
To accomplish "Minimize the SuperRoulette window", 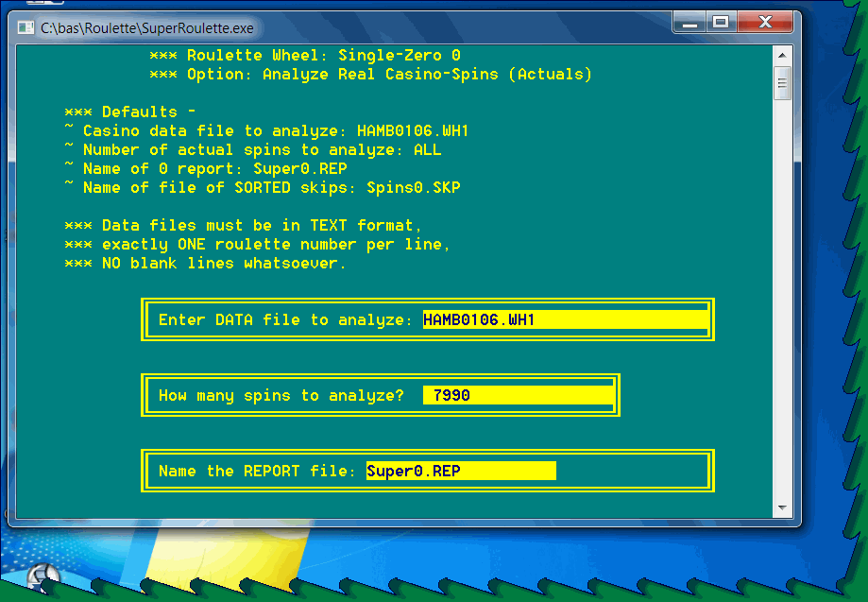I will point(689,22).
